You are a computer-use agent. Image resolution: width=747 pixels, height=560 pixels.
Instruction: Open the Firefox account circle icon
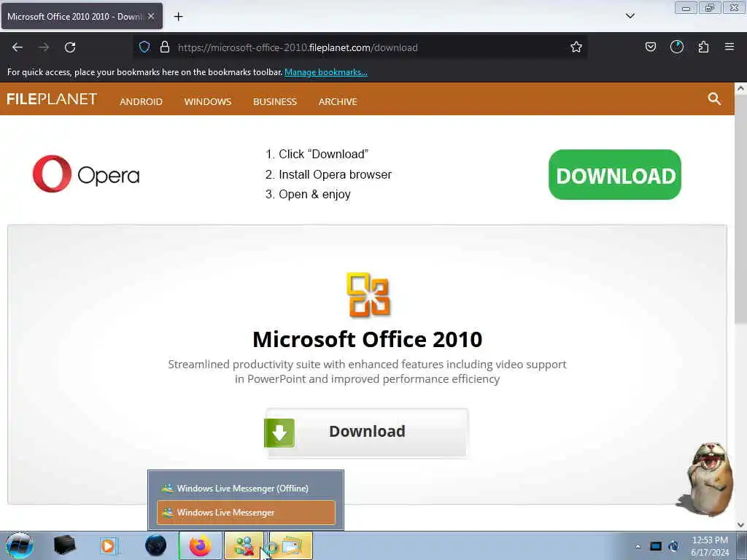point(676,47)
